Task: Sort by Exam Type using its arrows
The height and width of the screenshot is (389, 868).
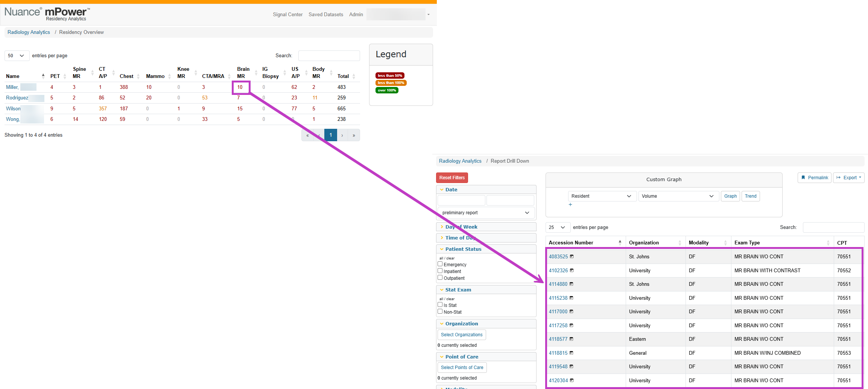Action: pos(828,243)
